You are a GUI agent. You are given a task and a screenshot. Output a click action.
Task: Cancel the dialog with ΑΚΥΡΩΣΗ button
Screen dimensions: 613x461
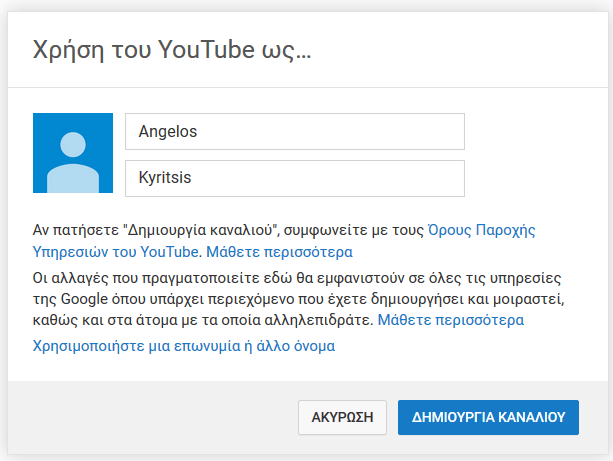(342, 417)
